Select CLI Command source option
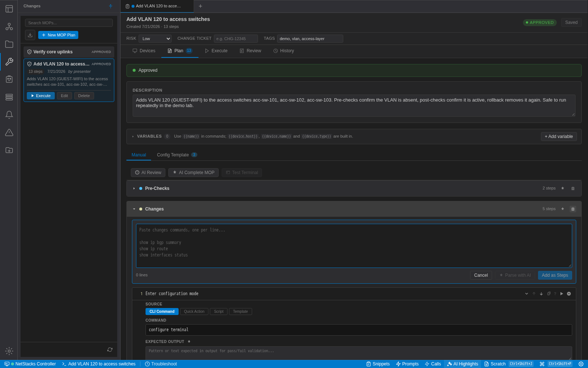588x368 pixels. pos(162,312)
